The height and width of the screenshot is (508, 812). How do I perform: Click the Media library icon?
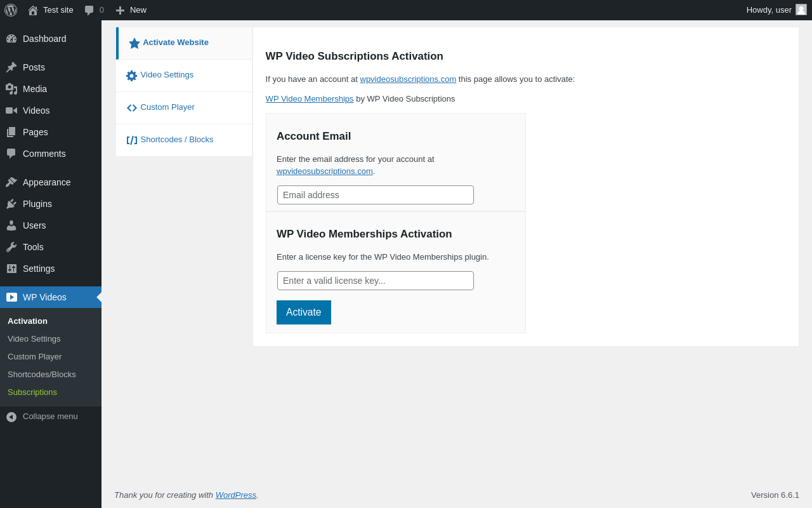[x=11, y=89]
